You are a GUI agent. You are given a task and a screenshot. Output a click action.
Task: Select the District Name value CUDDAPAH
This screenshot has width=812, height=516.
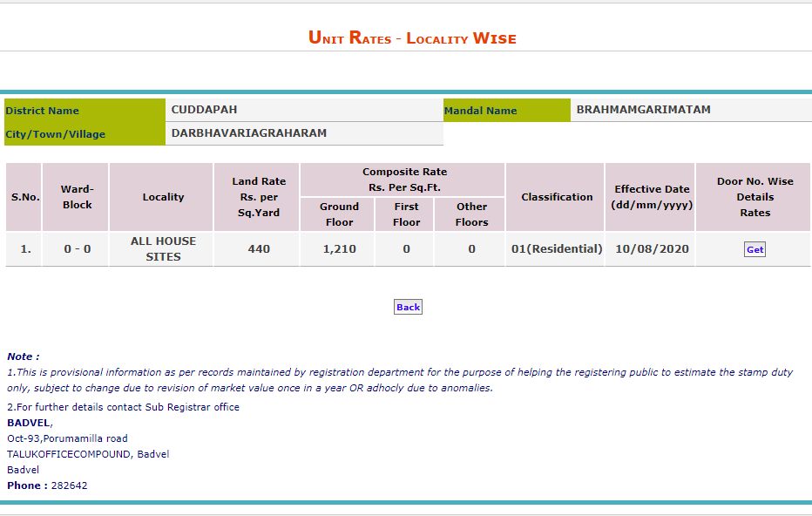pyautogui.click(x=203, y=109)
